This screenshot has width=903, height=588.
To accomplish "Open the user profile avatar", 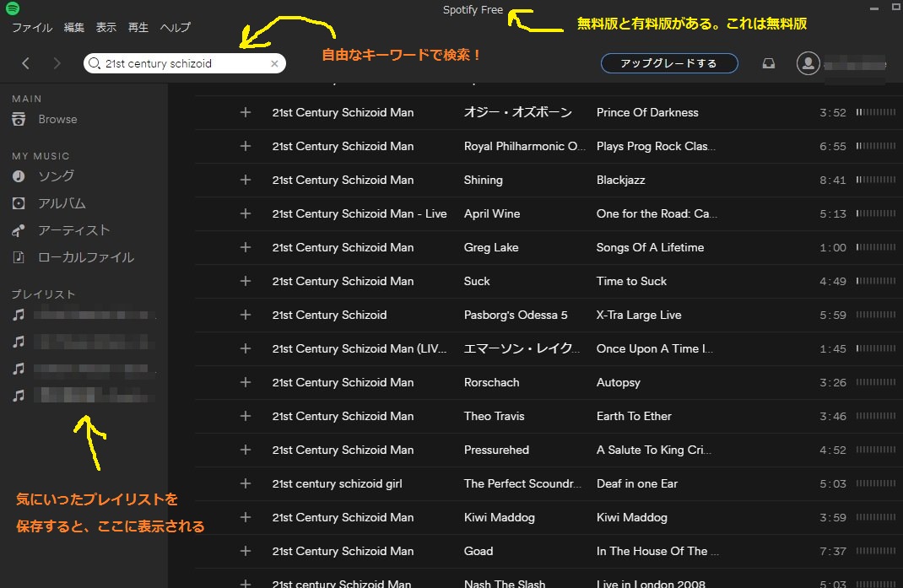I will [x=808, y=63].
